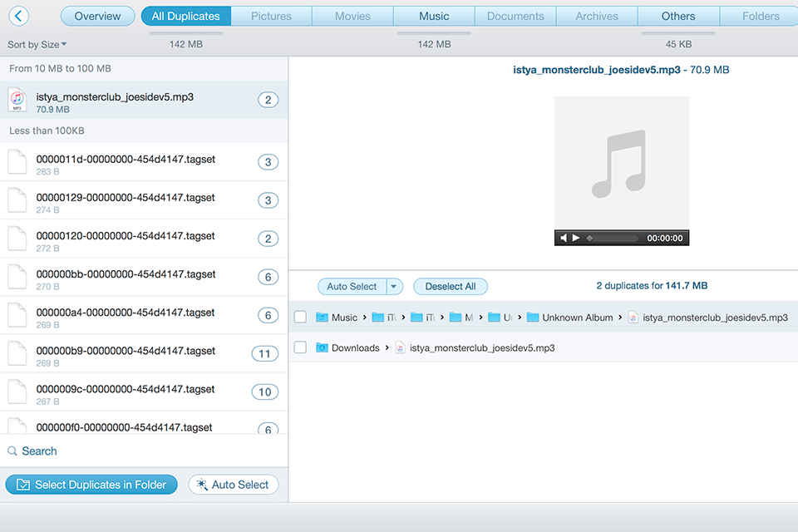Screen dimensions: 798x532
Task: Click the document icon beside 0000011d tagset file
Action: pos(17,161)
